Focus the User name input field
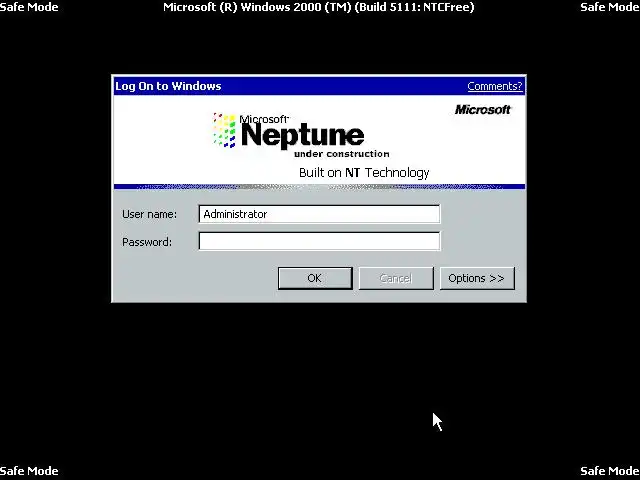640x480 pixels. click(x=319, y=214)
